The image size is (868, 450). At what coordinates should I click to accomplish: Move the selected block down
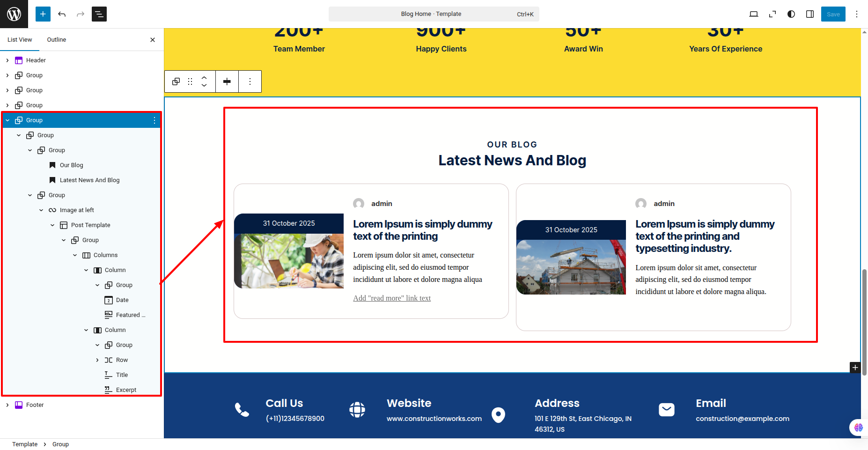(204, 85)
